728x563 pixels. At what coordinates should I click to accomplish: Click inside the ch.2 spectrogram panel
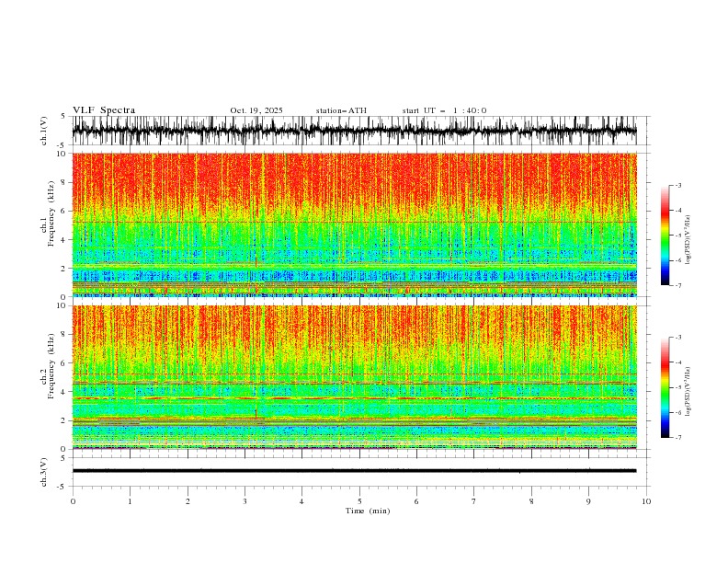(354, 377)
